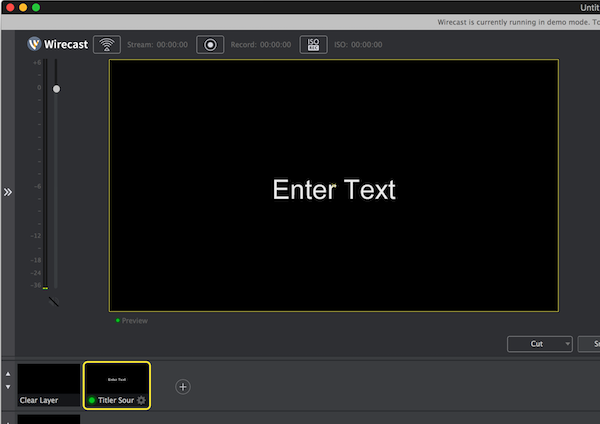
Task: Open Titler Source shot gear settings
Action: point(141,400)
